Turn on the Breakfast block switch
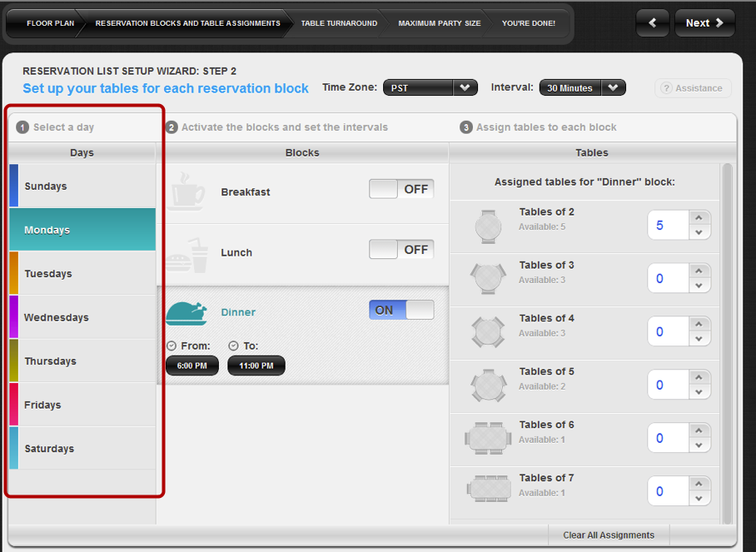The height and width of the screenshot is (552, 756). (x=401, y=189)
